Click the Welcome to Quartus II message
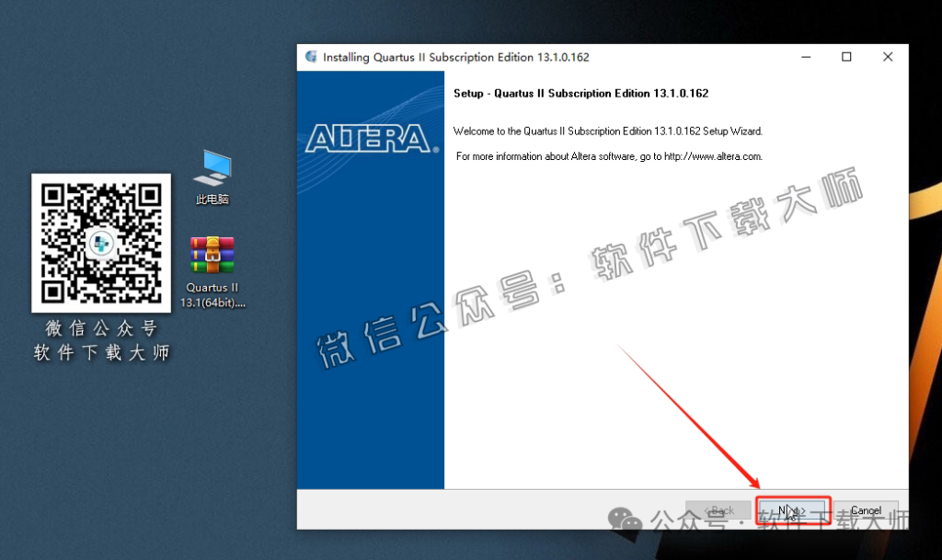This screenshot has height=560, width=942. point(608,131)
